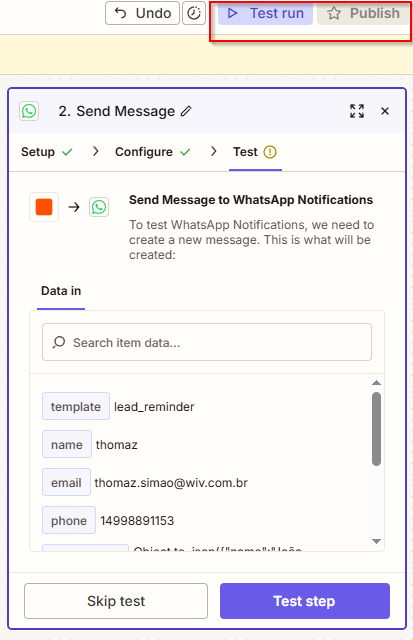The image size is (413, 640).
Task: Switch to the Configure tab
Action: [153, 152]
